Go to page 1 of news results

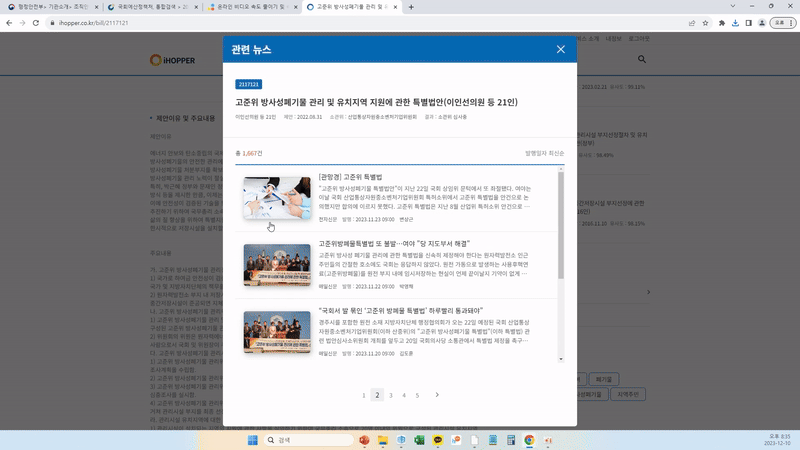click(363, 395)
